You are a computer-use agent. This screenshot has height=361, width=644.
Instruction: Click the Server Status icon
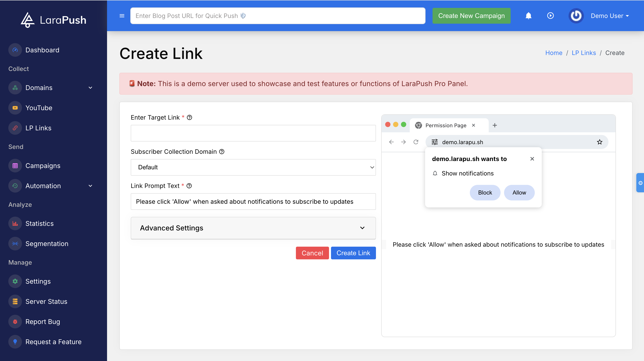(15, 302)
